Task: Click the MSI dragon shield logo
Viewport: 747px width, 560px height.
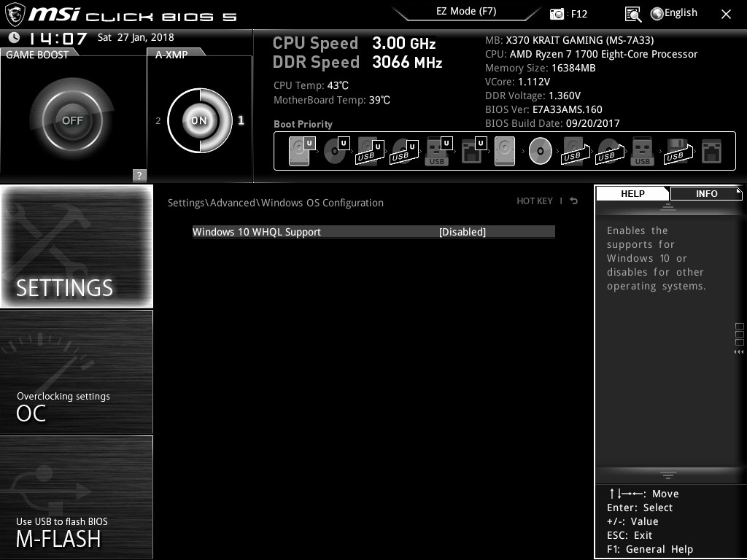Action: pyautogui.click(x=15, y=15)
